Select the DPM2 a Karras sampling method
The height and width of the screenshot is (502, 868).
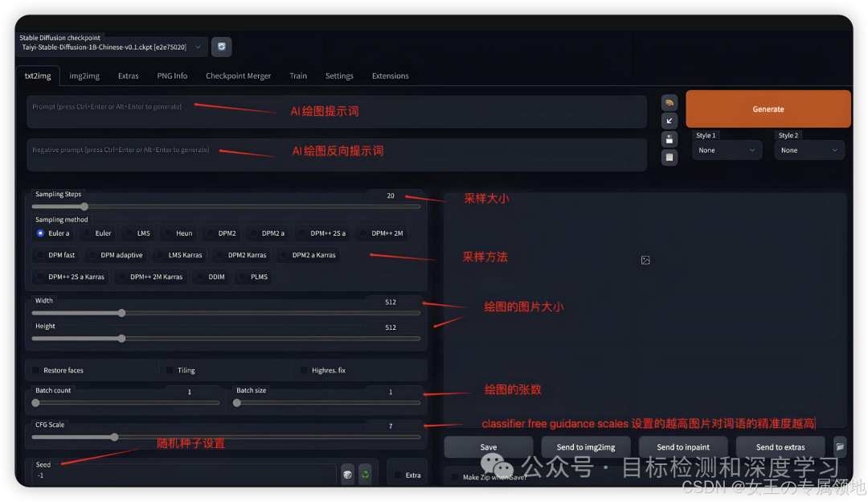pos(309,255)
